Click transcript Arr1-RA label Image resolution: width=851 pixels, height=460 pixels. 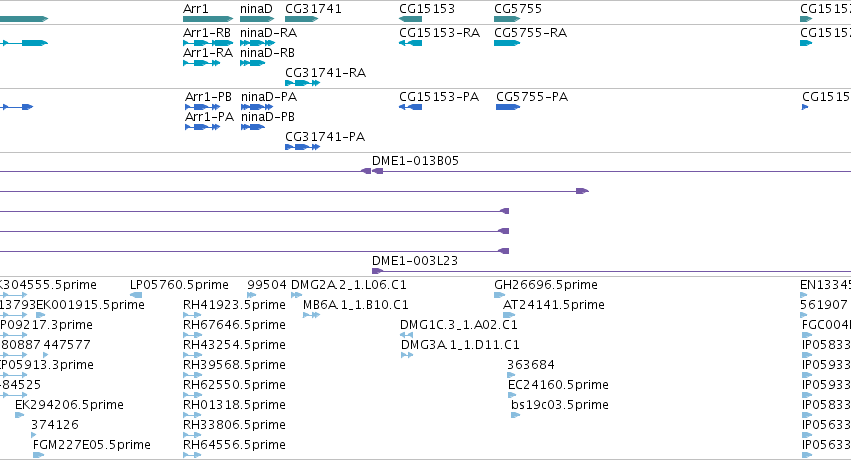(x=208, y=53)
